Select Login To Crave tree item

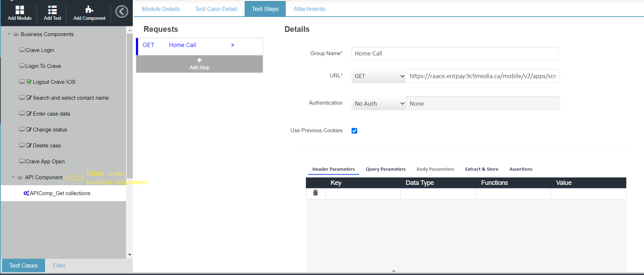click(43, 66)
